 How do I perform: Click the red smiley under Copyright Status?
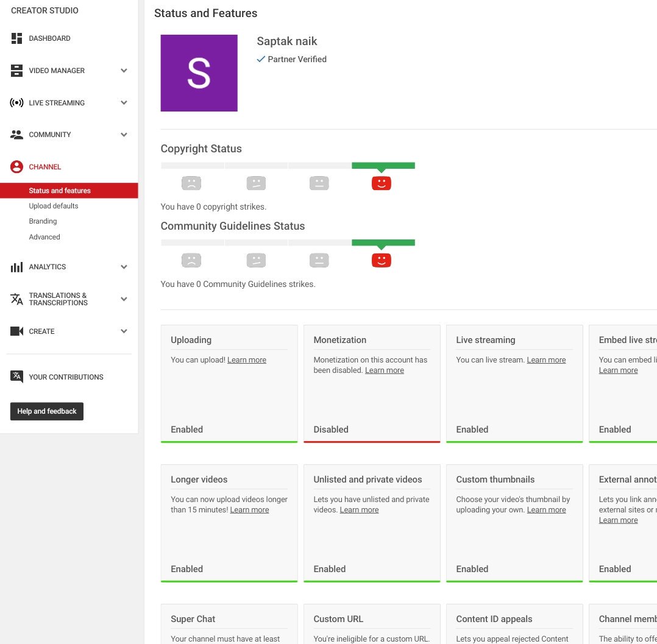382,183
